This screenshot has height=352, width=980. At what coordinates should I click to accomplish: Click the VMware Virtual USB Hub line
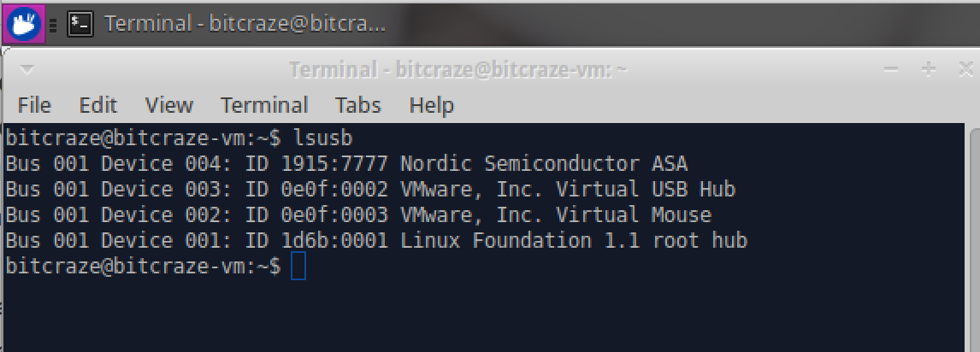[x=370, y=189]
